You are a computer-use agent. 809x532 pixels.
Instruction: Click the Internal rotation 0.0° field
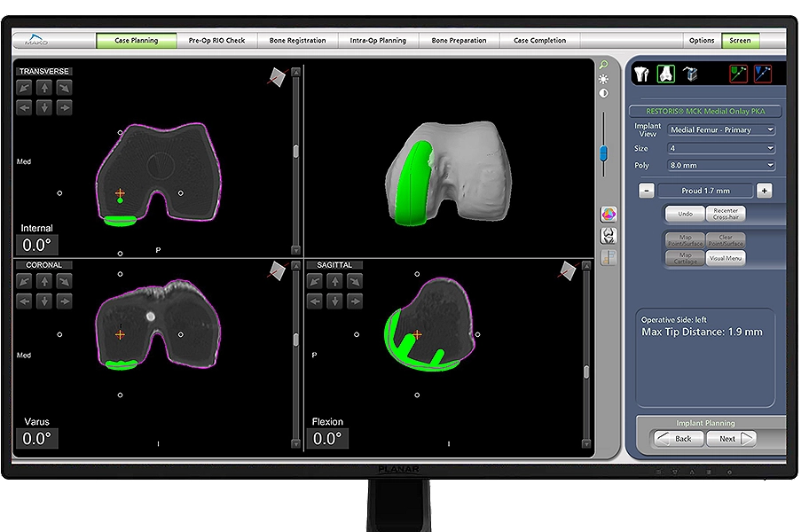click(x=37, y=245)
